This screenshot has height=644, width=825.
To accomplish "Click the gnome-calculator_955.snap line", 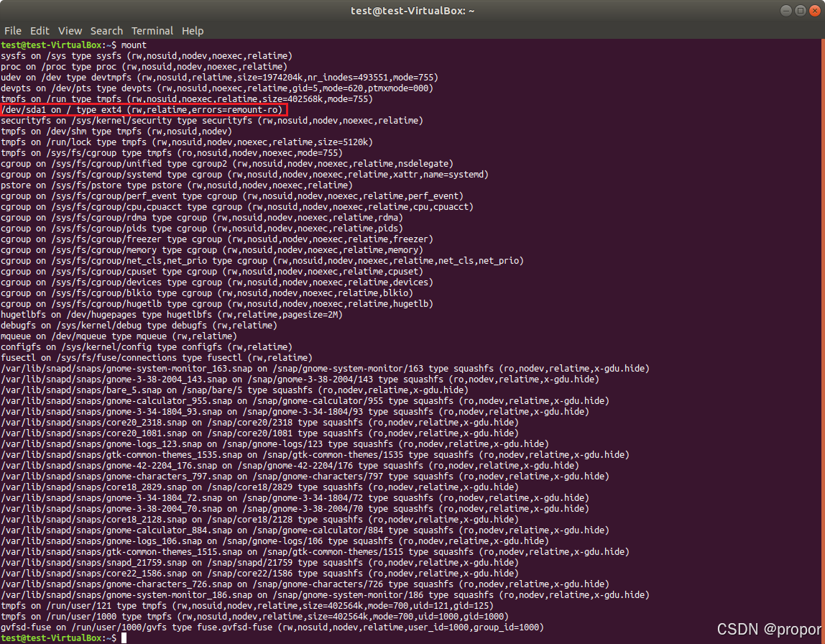I will tap(305, 401).
